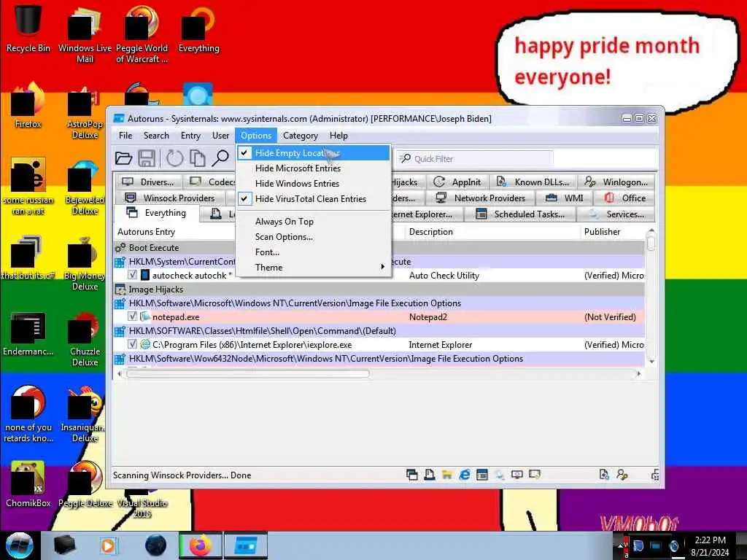Toggle Hide Windows Entries option
Image resolution: width=747 pixels, height=560 pixels.
point(314,183)
